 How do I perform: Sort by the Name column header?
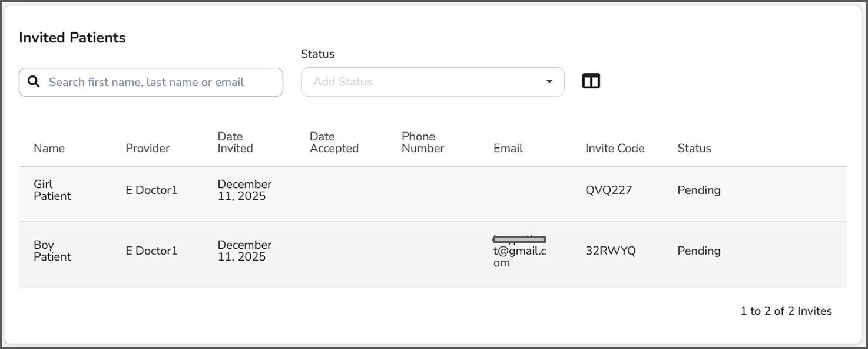pos(49,148)
